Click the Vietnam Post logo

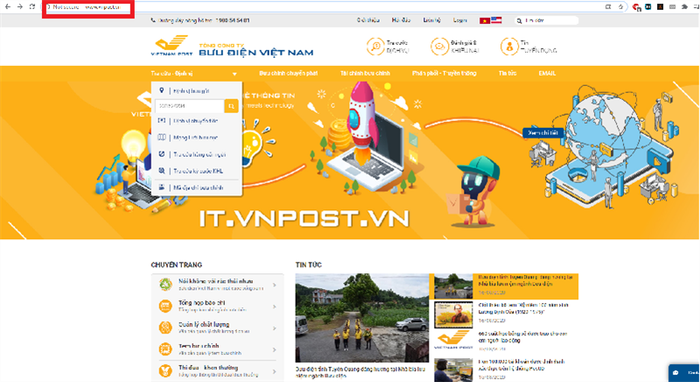pos(172,46)
